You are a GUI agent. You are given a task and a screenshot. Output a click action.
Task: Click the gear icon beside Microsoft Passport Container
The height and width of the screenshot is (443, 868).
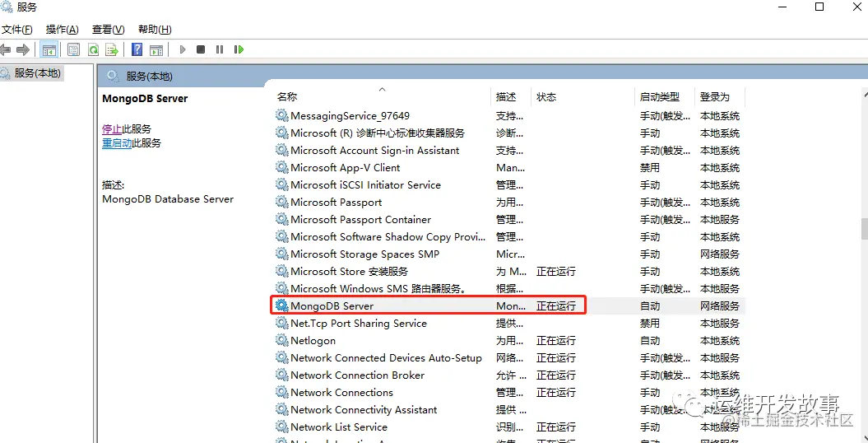282,220
